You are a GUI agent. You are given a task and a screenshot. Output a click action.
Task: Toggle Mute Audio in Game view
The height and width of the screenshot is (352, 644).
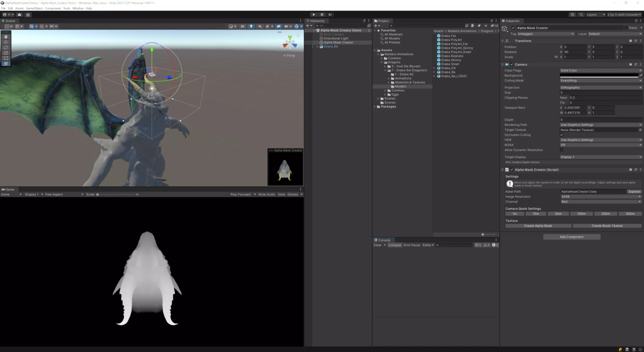pos(267,194)
